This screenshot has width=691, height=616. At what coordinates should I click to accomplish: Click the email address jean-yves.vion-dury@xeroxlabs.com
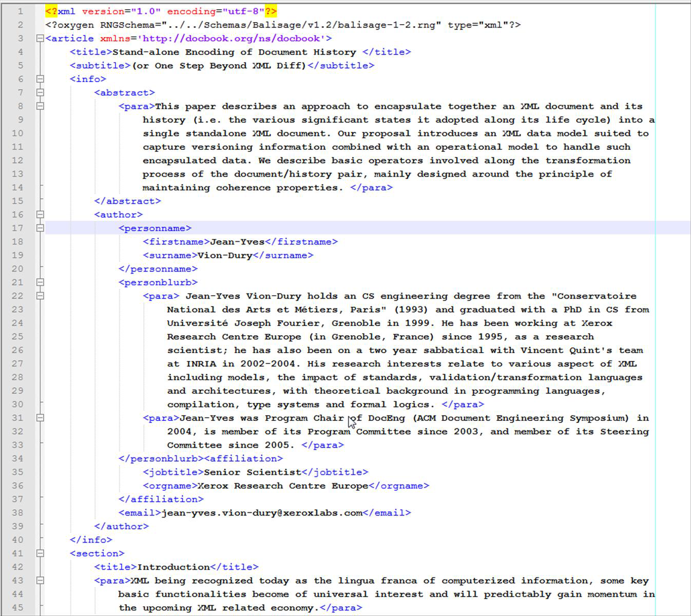(x=262, y=513)
